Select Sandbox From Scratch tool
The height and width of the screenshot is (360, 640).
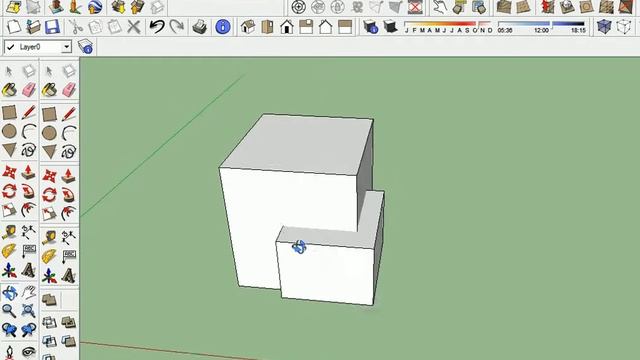tap(524, 7)
